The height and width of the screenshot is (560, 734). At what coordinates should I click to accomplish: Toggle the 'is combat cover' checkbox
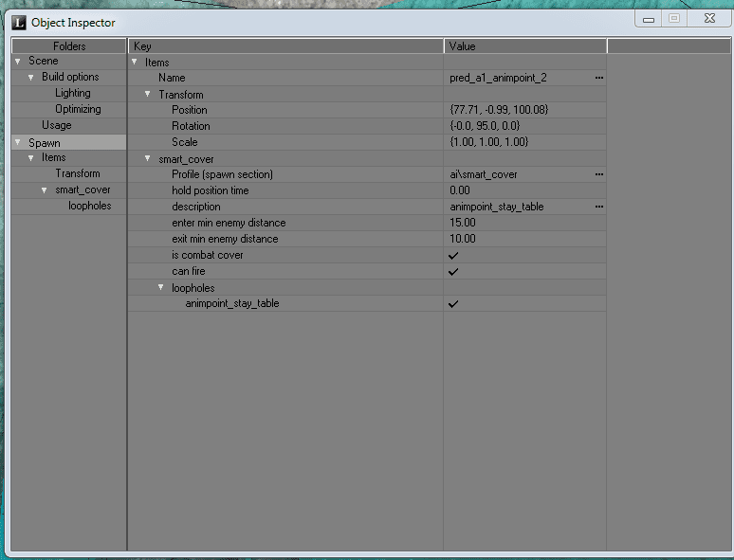453,256
